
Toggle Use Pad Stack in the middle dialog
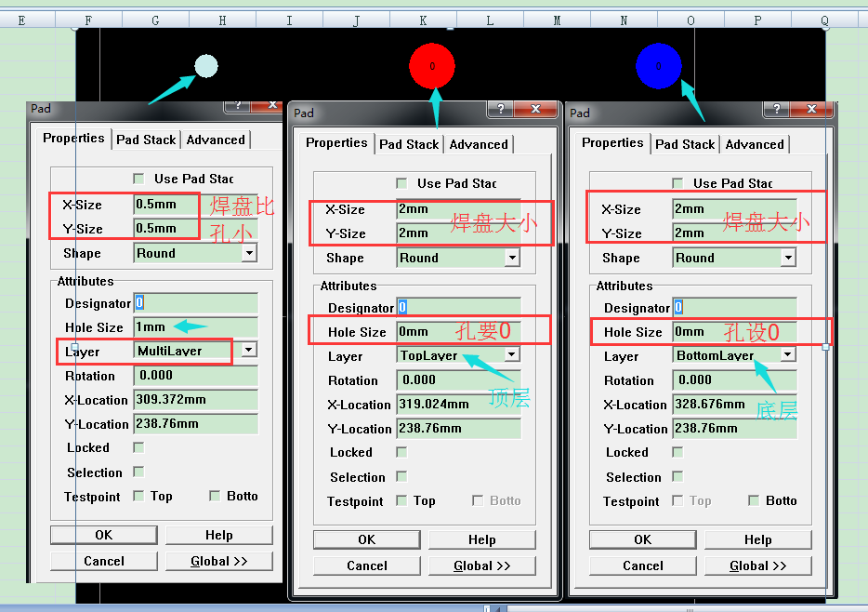point(401,183)
